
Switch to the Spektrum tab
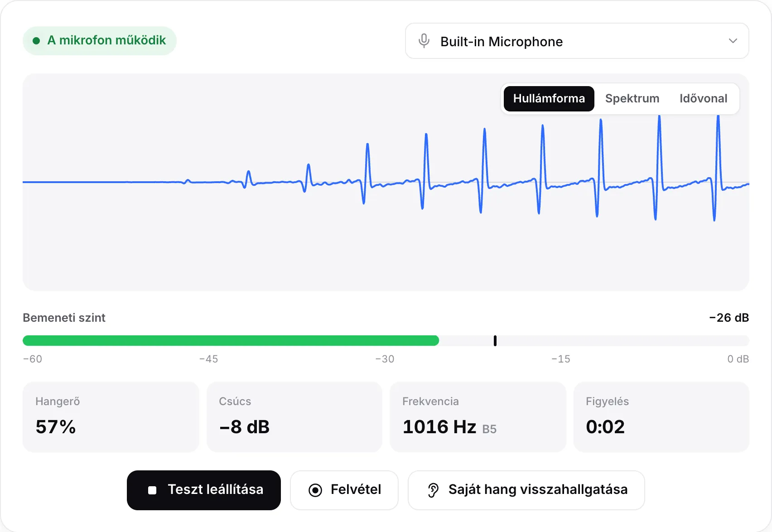[632, 98]
